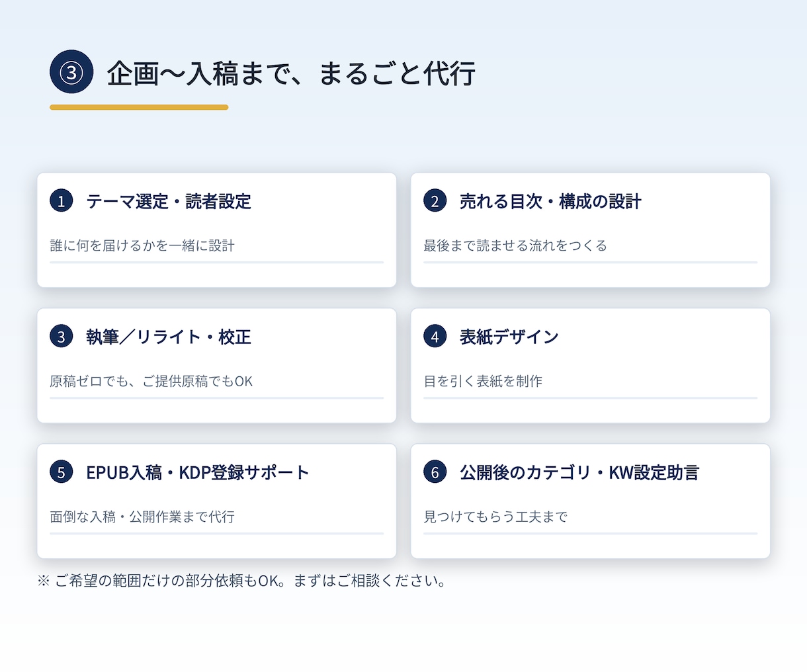Click description 誰に何を届けるかを一緒に設計

tap(142, 245)
